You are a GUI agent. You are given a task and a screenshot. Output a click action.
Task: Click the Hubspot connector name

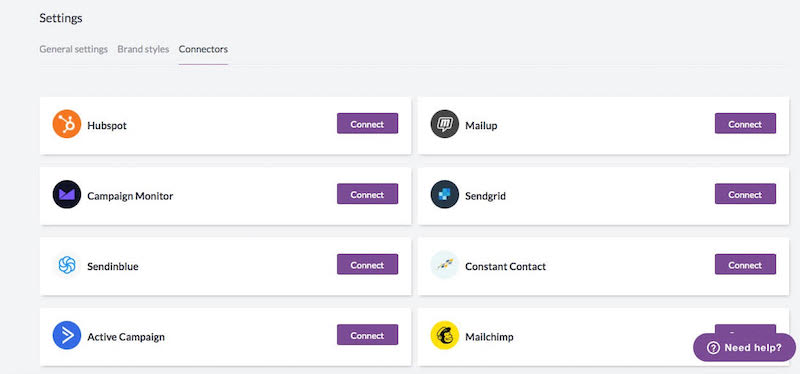pyautogui.click(x=107, y=126)
